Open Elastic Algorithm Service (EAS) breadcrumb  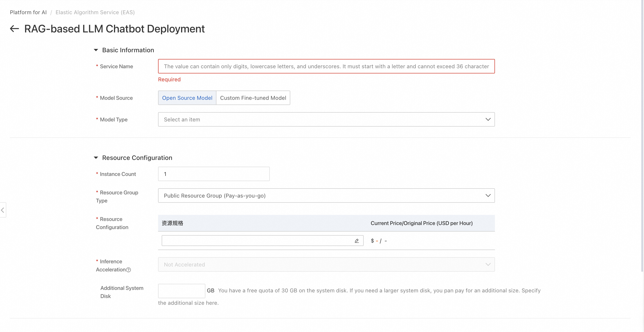click(95, 12)
